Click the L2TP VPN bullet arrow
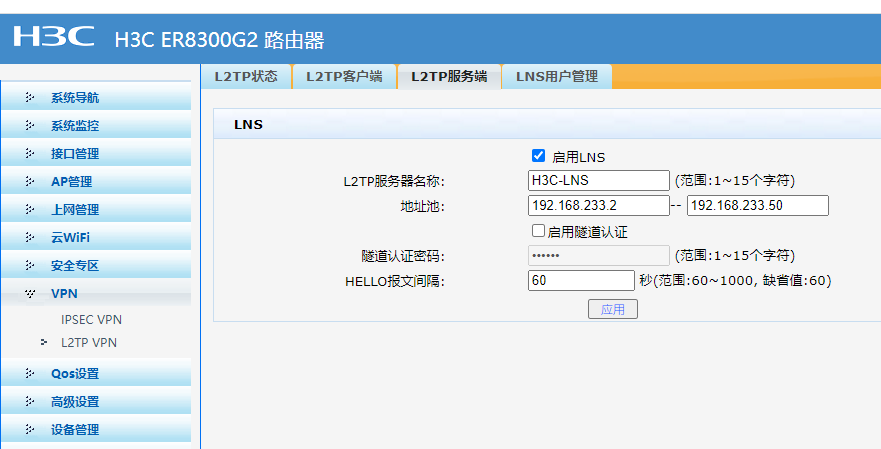This screenshot has height=449, width=881. point(44,342)
